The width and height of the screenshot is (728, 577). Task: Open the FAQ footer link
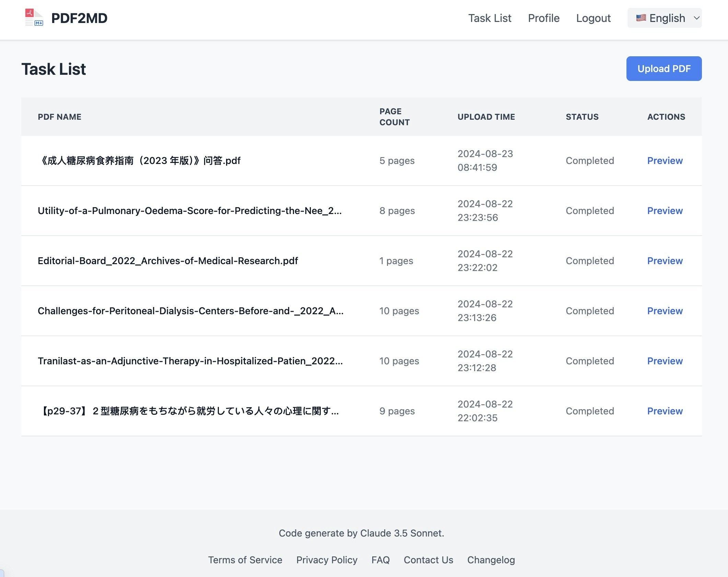pos(380,560)
